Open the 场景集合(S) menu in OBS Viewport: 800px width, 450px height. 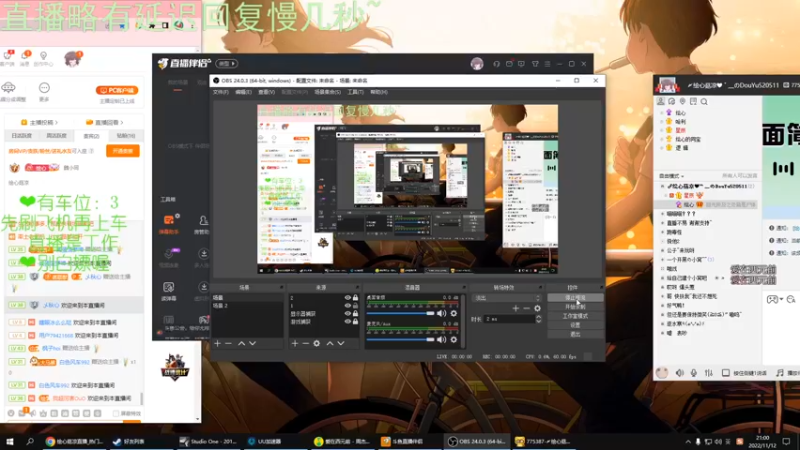click(x=328, y=92)
